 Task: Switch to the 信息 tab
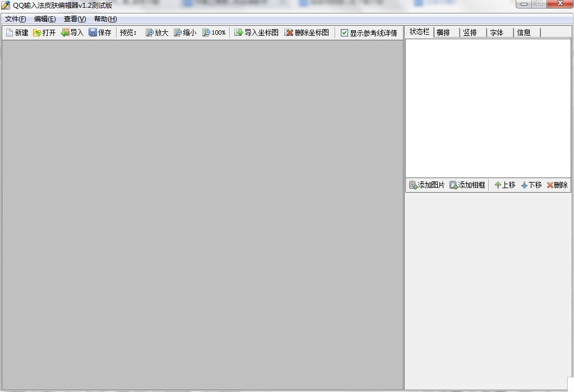pyautogui.click(x=527, y=32)
